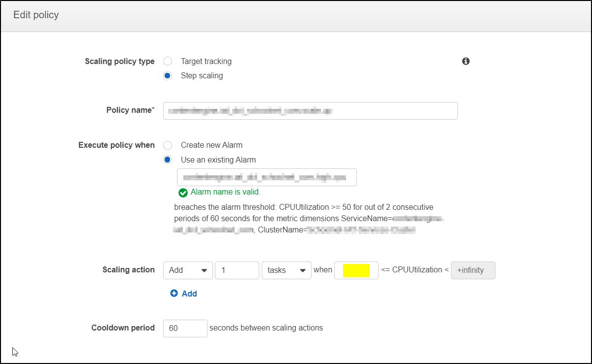This screenshot has height=364, width=592.
Task: Click the scaling action quantity field showing 1
Action: [x=237, y=270]
